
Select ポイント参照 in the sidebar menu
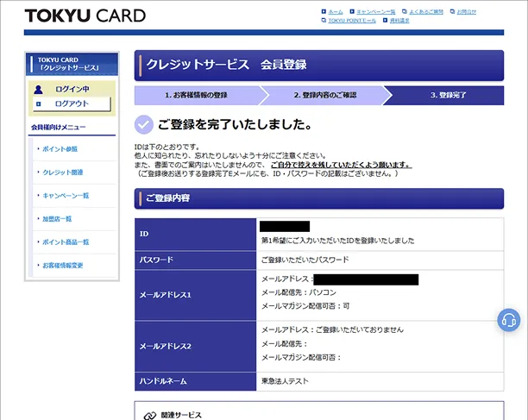click(x=60, y=149)
